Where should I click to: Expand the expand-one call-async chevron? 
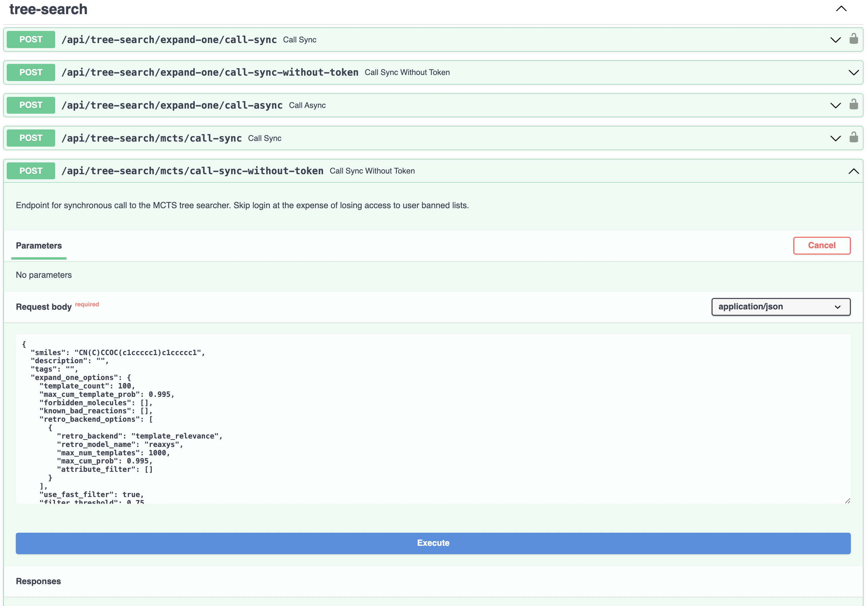tap(835, 105)
